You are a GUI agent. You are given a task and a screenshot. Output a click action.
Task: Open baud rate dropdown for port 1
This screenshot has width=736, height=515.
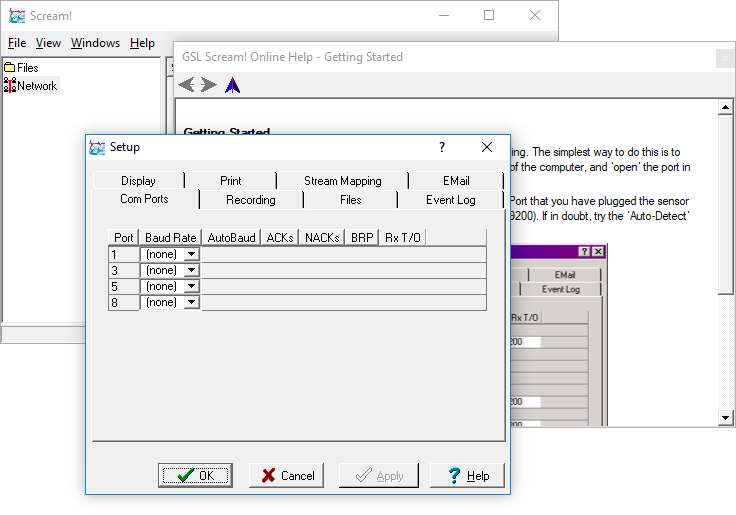[192, 254]
